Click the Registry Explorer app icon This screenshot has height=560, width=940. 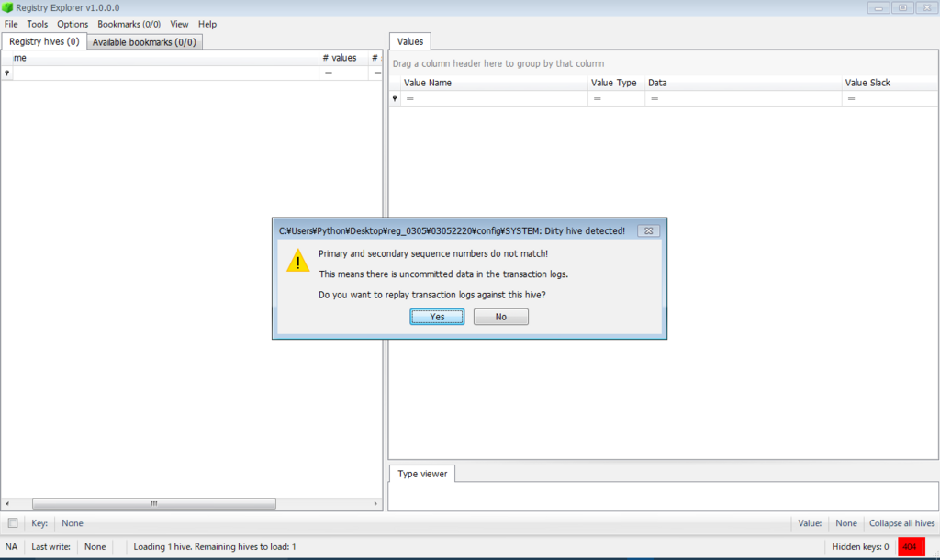coord(7,7)
